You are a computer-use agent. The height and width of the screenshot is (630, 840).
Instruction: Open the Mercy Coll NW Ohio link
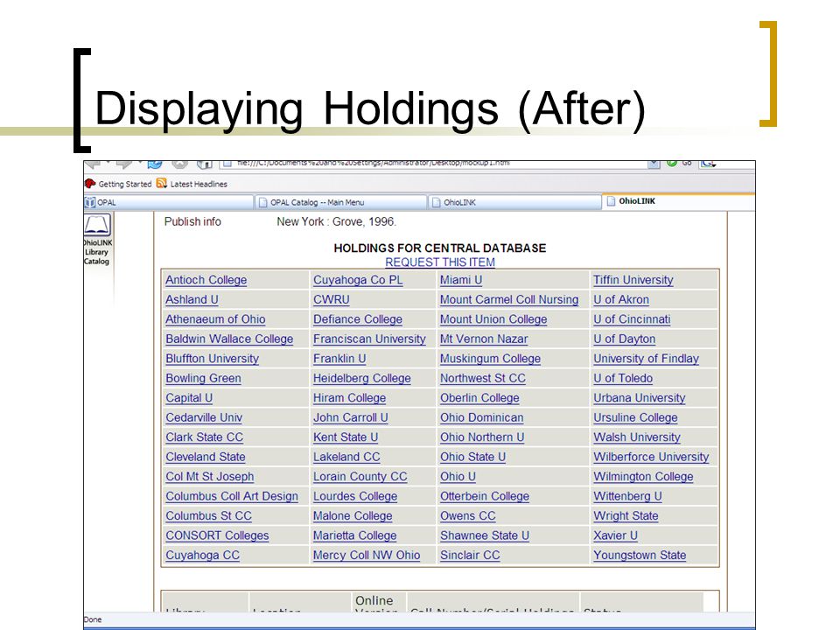367,556
